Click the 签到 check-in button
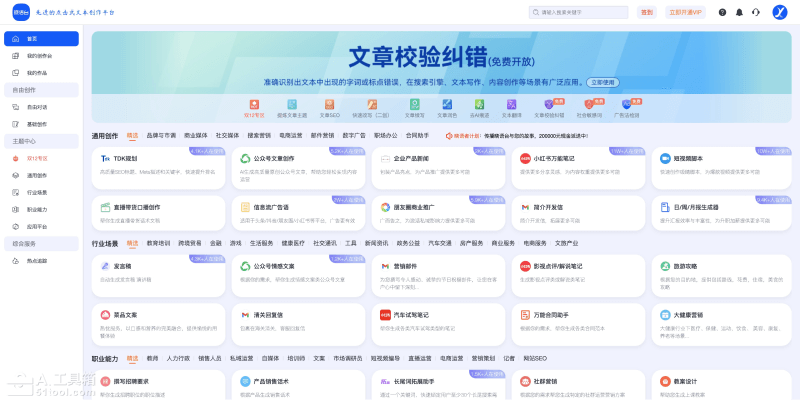This screenshot has height=400, width=800. click(647, 12)
